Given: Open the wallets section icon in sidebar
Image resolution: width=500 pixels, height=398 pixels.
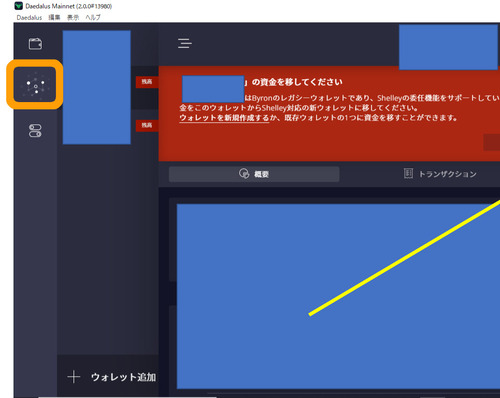Looking at the screenshot, I should (x=35, y=44).
